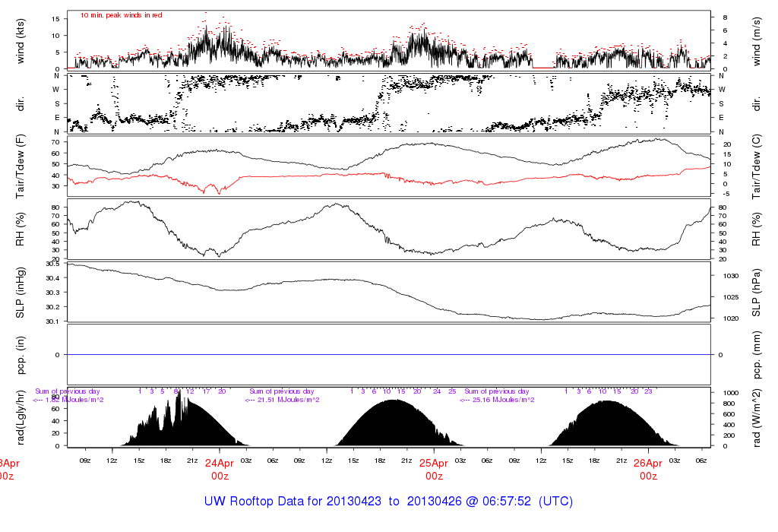Click the '-5' tick on Celsius axis
This screenshot has width=778, height=532.
point(726,194)
